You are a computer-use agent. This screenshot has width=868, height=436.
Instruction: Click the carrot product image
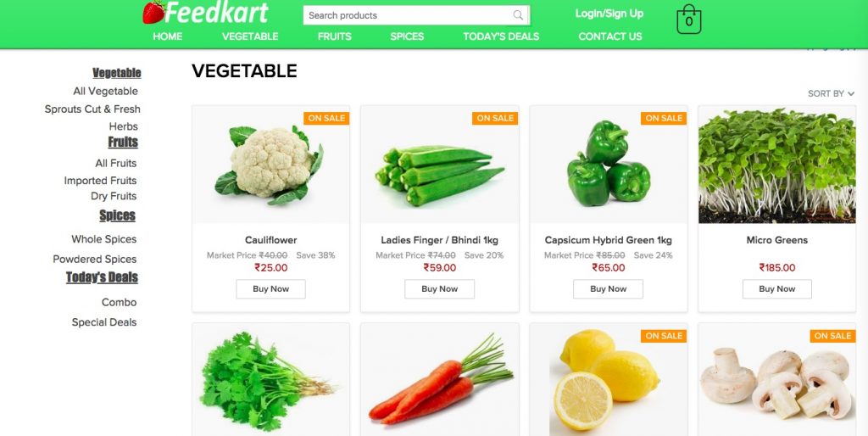point(440,379)
